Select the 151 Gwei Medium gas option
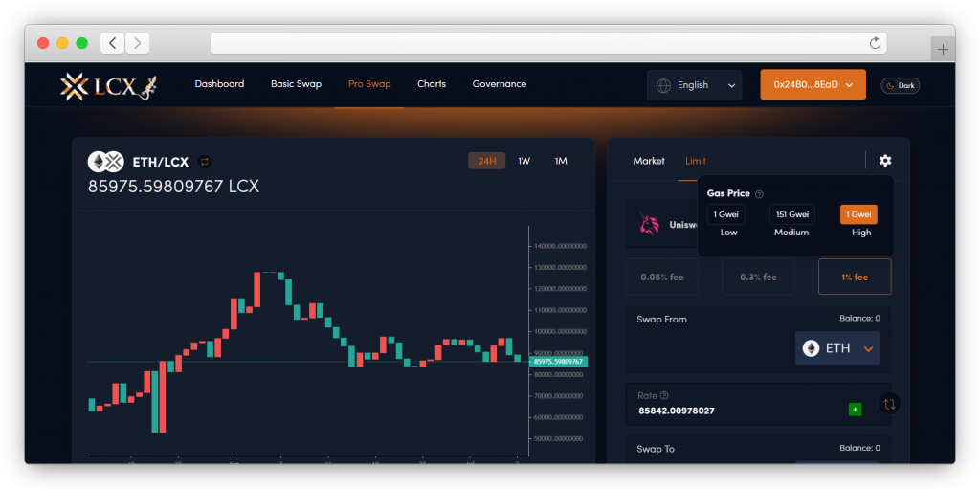This screenshot has width=980, height=489. [x=791, y=214]
